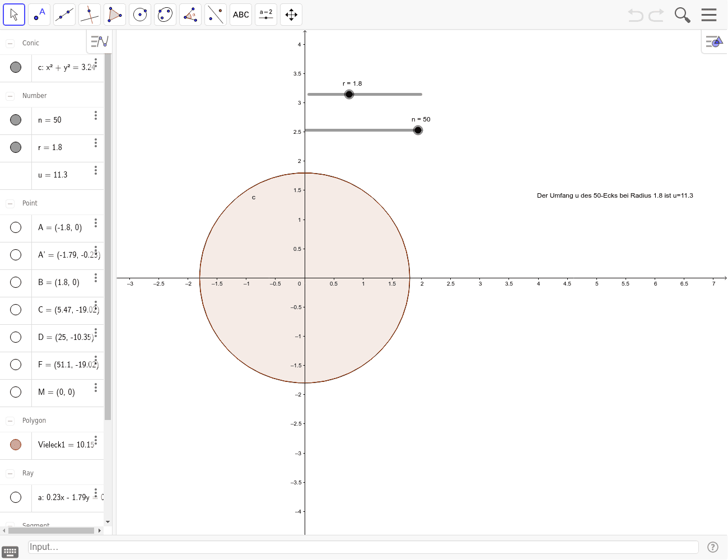Select the Circle with center tool
This screenshot has height=560, width=728.
click(140, 15)
